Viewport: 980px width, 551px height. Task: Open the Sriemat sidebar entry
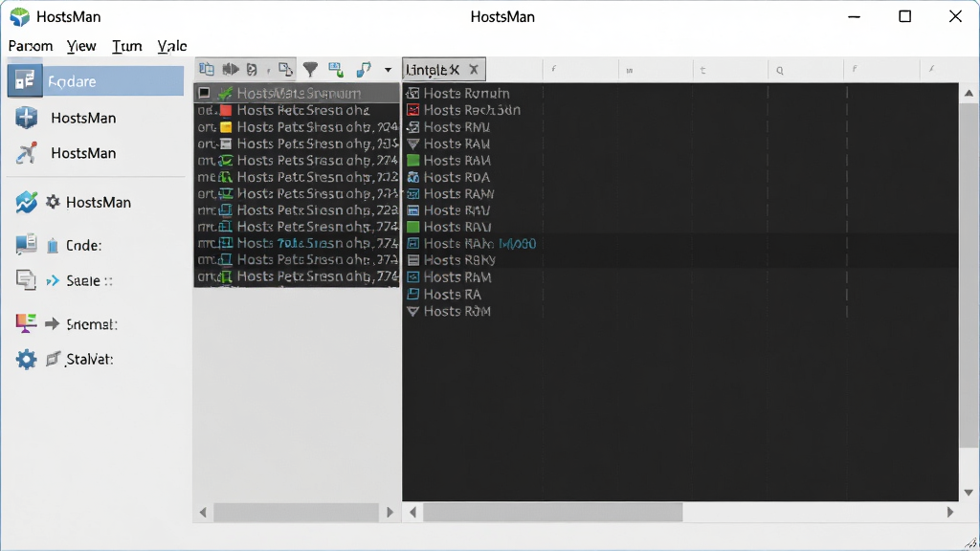click(92, 324)
